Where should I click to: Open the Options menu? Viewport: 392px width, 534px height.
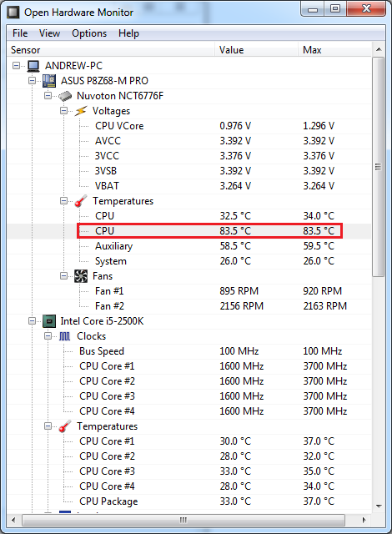[89, 33]
